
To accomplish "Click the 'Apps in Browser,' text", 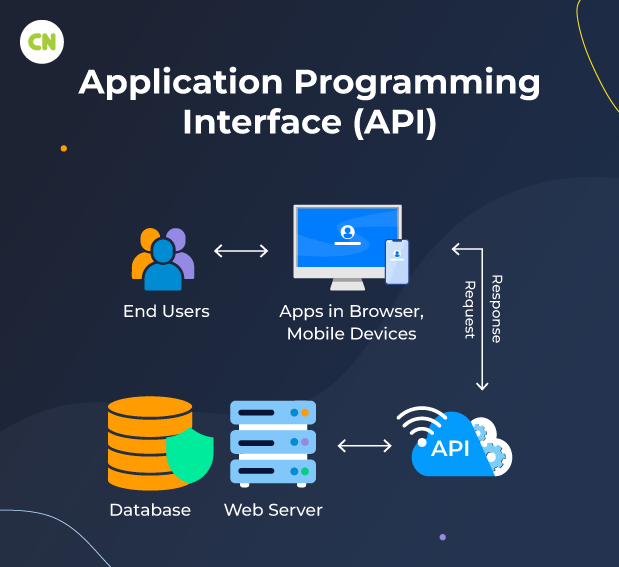I will 351,312.
